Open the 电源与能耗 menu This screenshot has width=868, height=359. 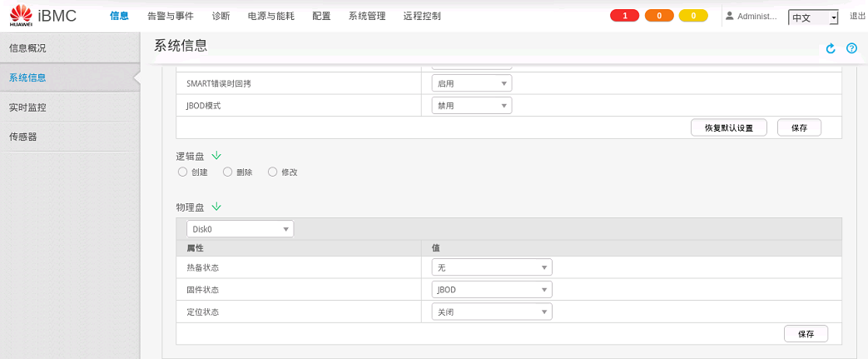[271, 16]
